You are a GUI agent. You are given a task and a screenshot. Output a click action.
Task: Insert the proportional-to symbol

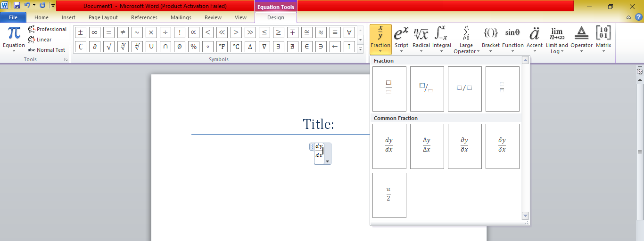pos(194,32)
